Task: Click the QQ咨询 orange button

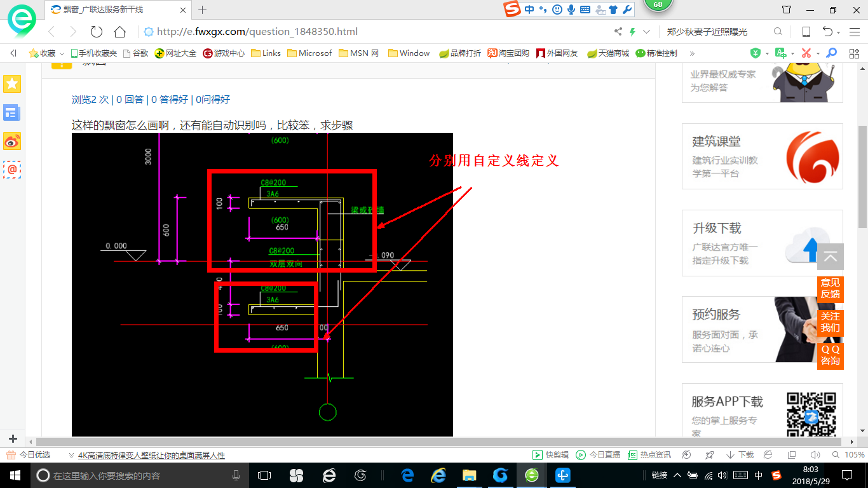Action: (x=831, y=355)
